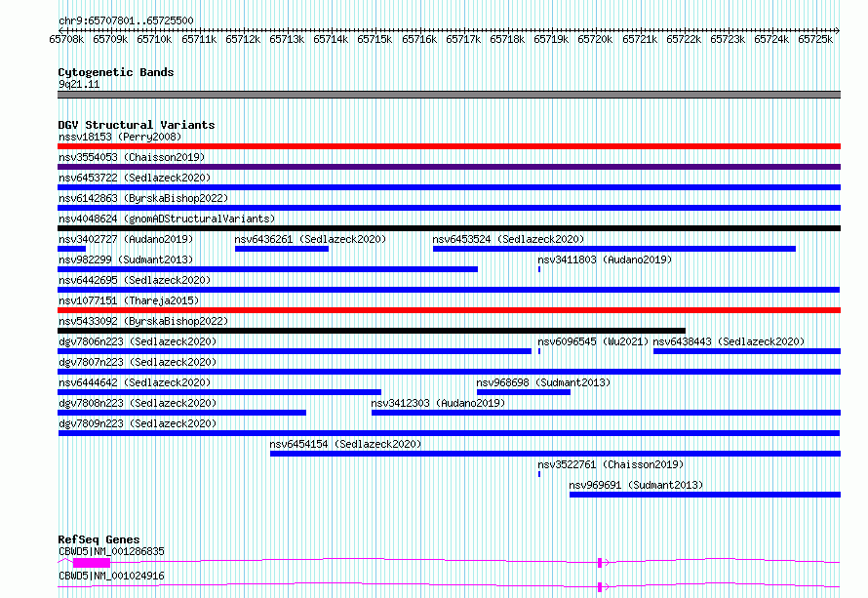Open the dgv7808n223 (Sedlazeck2020) variant label

[x=138, y=403]
